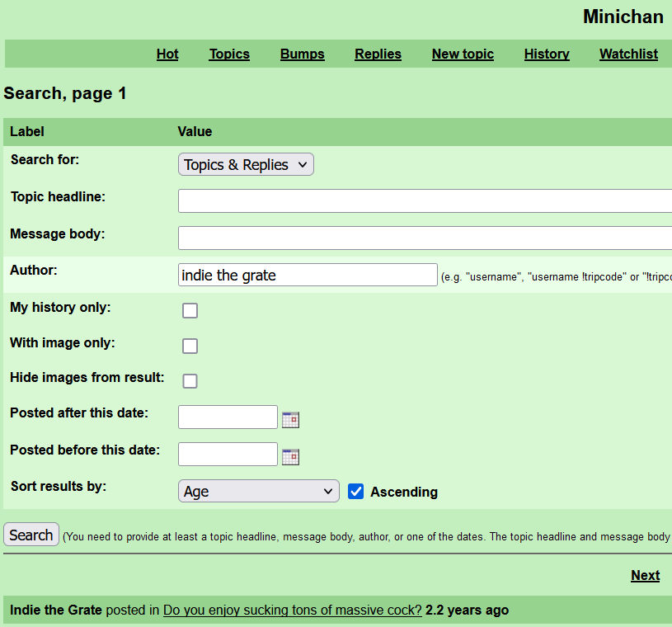Screen dimensions: 672x627
Task: Open calendar picker for Posted after date
Action: 290,420
